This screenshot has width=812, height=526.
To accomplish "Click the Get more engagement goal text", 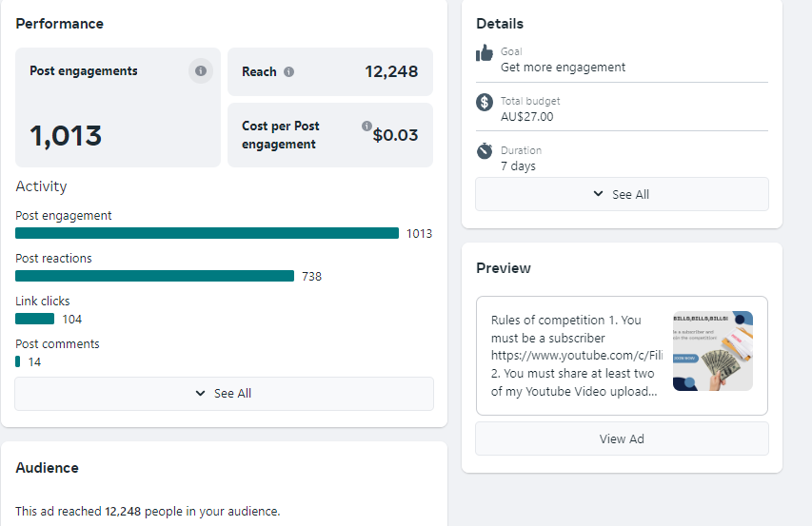I will 564,68.
